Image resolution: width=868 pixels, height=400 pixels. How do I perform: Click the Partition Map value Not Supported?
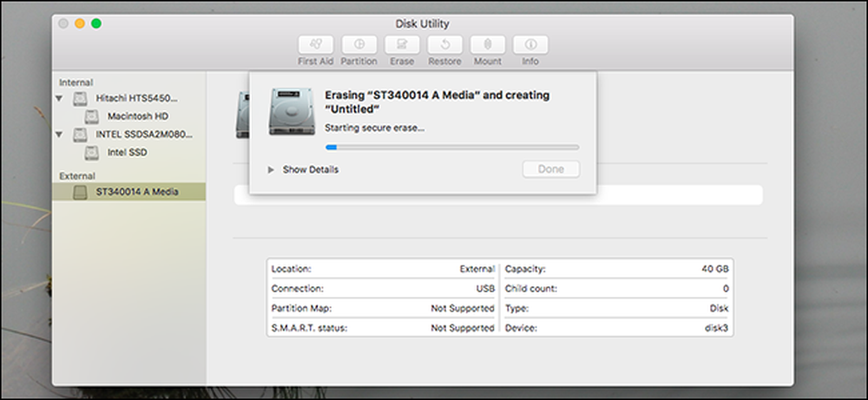pos(463,308)
